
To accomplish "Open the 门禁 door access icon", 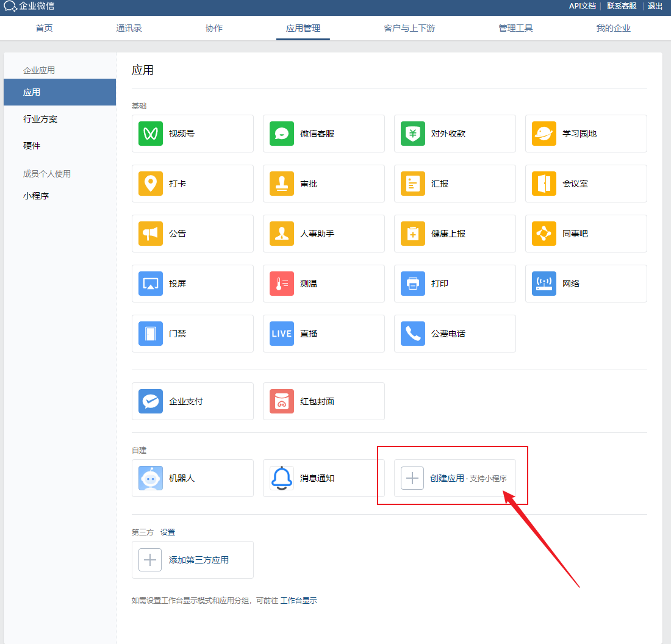I will pyautogui.click(x=150, y=334).
